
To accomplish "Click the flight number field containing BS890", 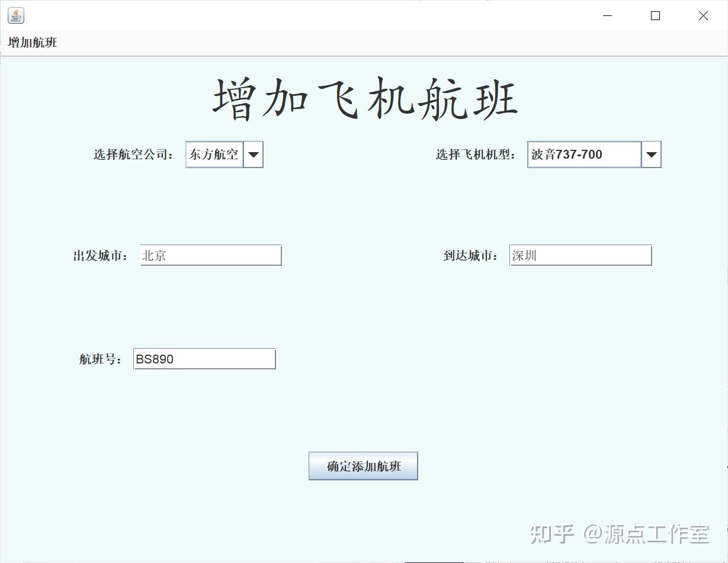I will pyautogui.click(x=204, y=359).
